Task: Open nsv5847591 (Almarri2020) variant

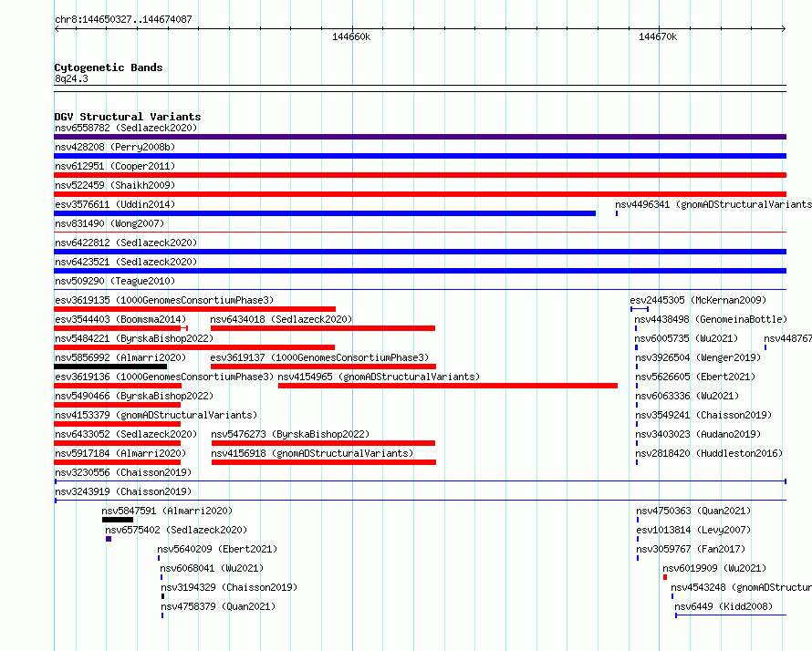Action: (167, 511)
